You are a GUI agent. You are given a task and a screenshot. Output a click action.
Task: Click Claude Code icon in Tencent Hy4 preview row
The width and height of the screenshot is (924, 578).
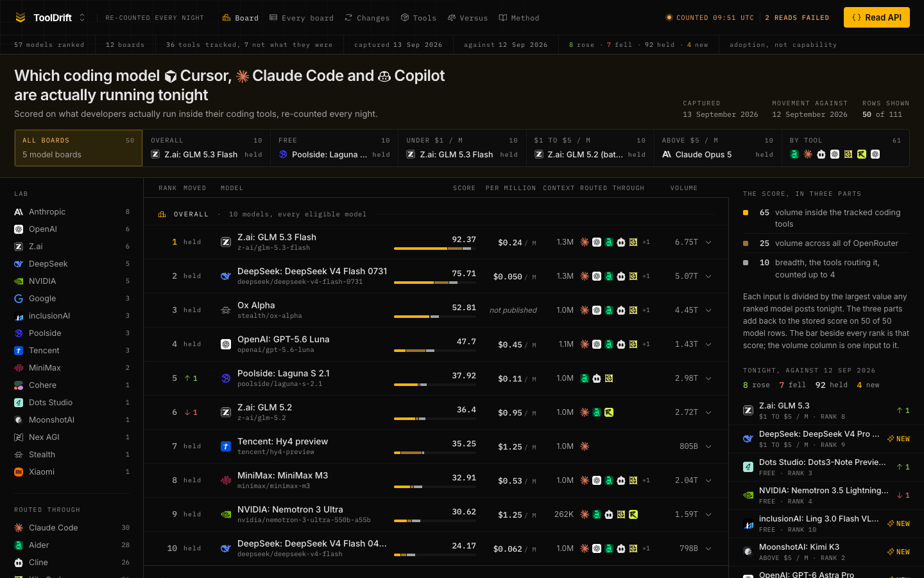[585, 446]
